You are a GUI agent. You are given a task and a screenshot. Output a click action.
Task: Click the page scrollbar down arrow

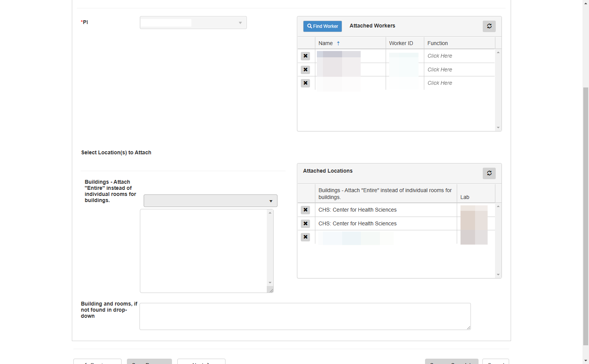(586, 361)
